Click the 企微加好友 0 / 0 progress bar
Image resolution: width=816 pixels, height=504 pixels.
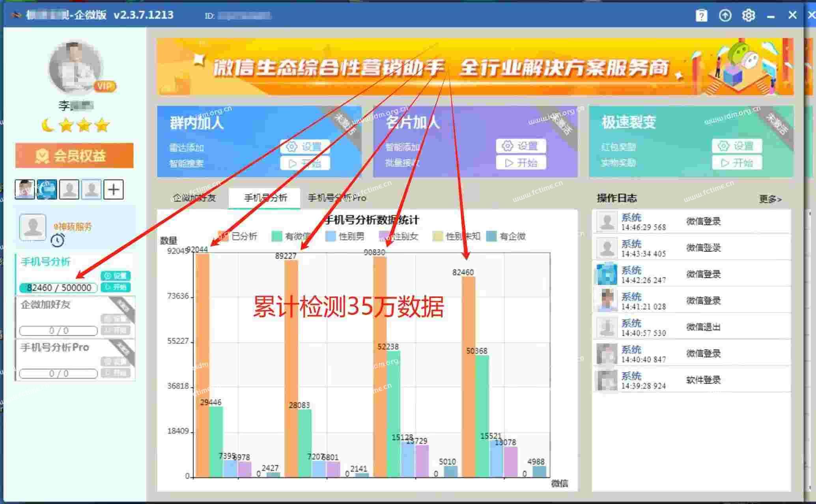(58, 331)
